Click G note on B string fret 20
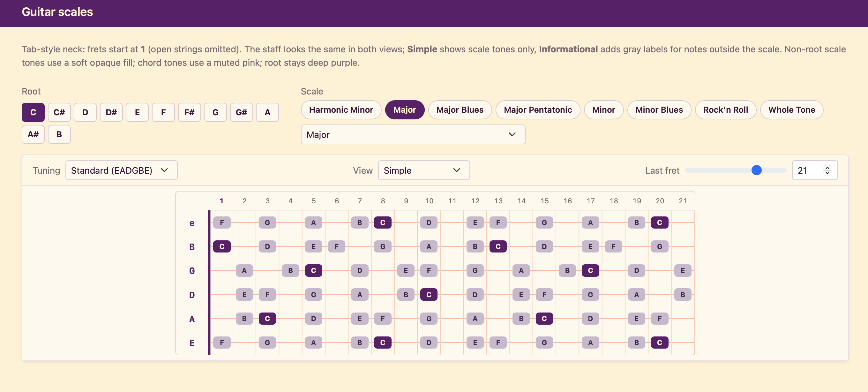Image resolution: width=868 pixels, height=392 pixels. [660, 246]
